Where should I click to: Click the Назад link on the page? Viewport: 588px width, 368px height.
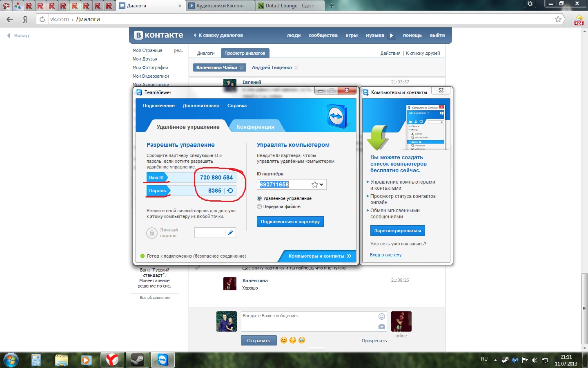point(18,36)
